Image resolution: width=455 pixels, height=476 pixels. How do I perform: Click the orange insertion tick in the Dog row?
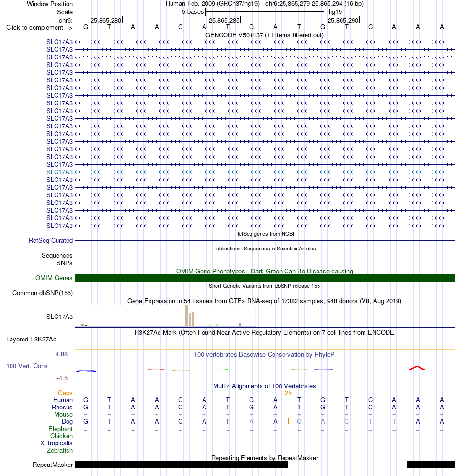click(288, 421)
